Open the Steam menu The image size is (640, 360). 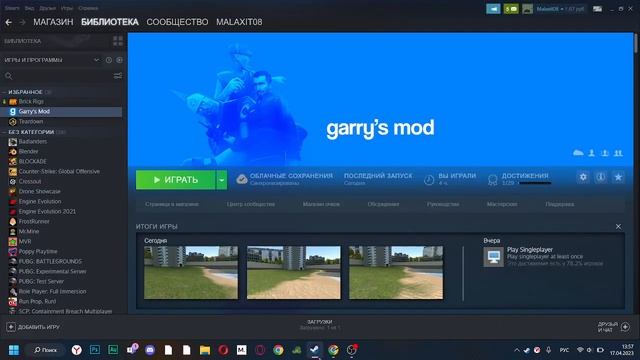point(12,8)
